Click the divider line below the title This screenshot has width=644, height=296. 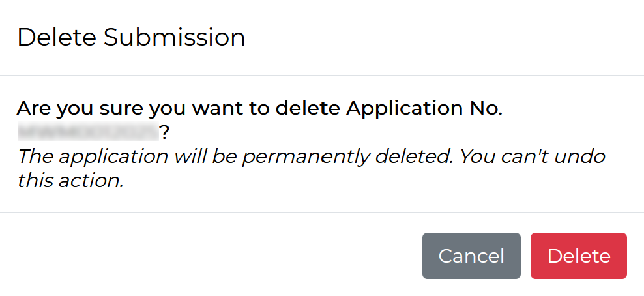pos(322,76)
